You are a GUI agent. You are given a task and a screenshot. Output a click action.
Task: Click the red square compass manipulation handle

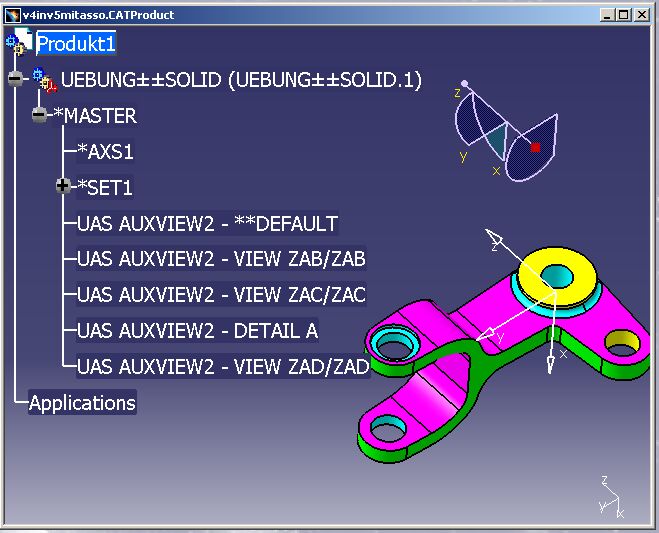click(535, 148)
